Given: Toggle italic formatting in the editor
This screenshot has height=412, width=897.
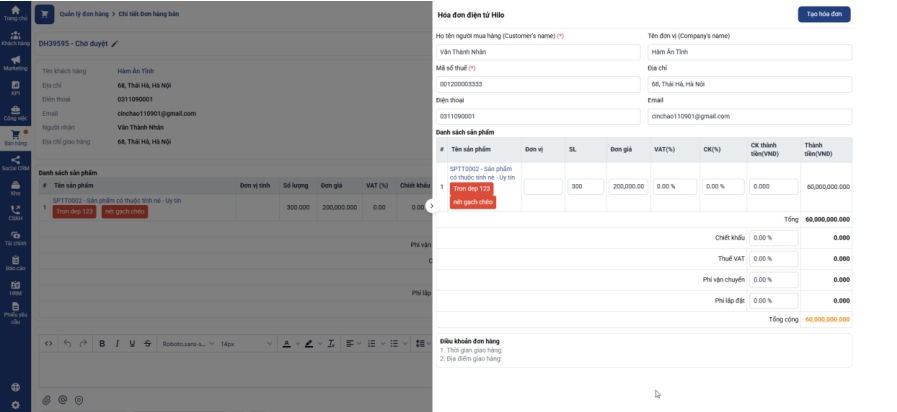Looking at the screenshot, I should pos(117,343).
